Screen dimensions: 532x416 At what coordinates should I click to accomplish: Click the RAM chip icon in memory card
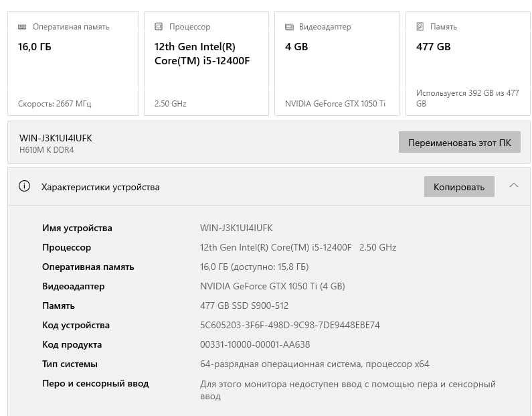(x=22, y=27)
